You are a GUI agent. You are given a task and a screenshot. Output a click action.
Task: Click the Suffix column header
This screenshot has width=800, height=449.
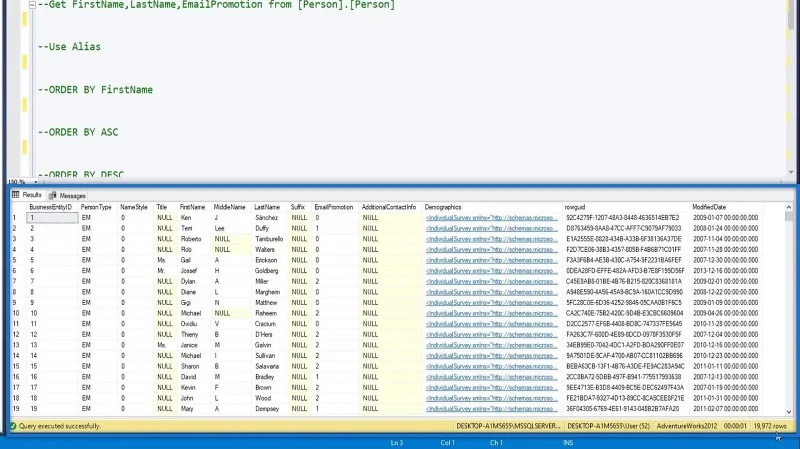coord(297,207)
